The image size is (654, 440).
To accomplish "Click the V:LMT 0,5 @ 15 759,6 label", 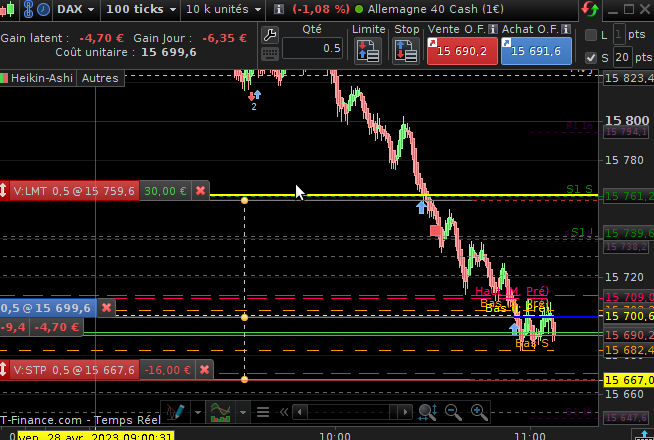I will pyautogui.click(x=74, y=191).
